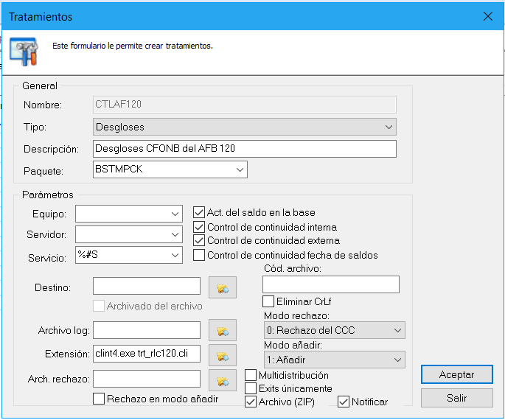The width and height of the screenshot is (505, 420).
Task: Enable Control de continuidad fecha de saldos
Action: point(199,255)
